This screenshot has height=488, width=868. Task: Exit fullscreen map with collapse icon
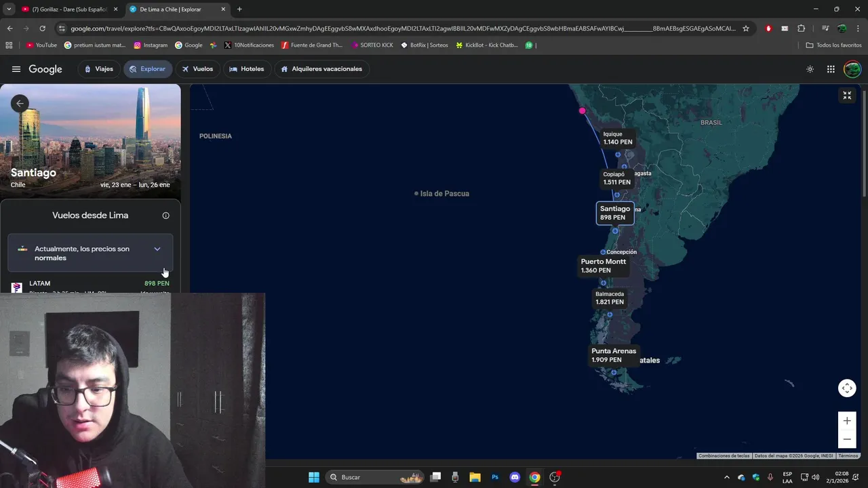point(847,96)
